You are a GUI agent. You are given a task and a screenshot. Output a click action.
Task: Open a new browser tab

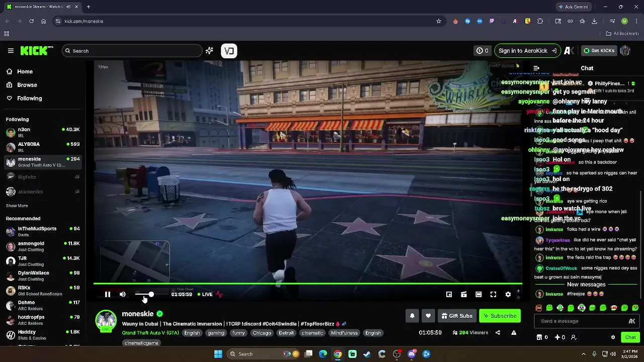point(88,7)
